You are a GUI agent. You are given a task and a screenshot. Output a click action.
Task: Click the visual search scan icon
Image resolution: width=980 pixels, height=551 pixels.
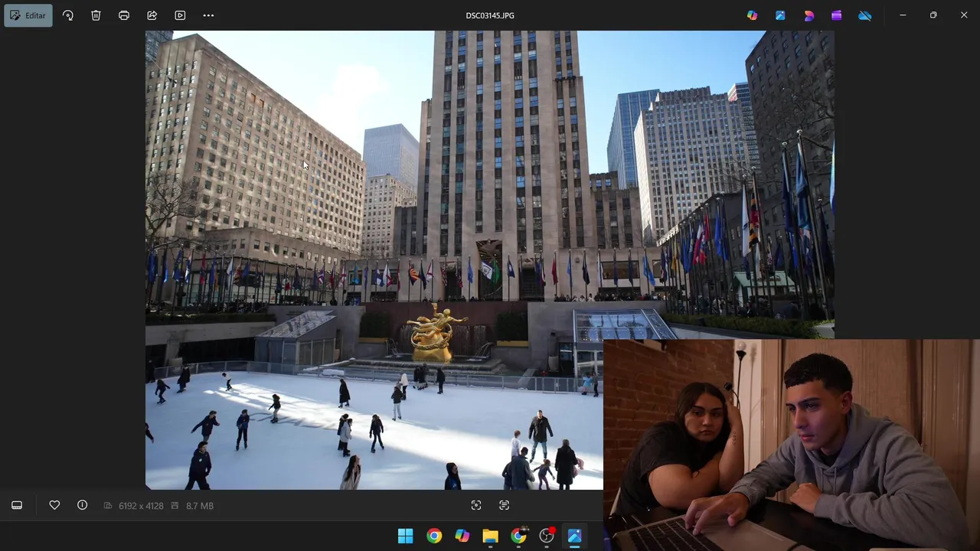point(476,505)
